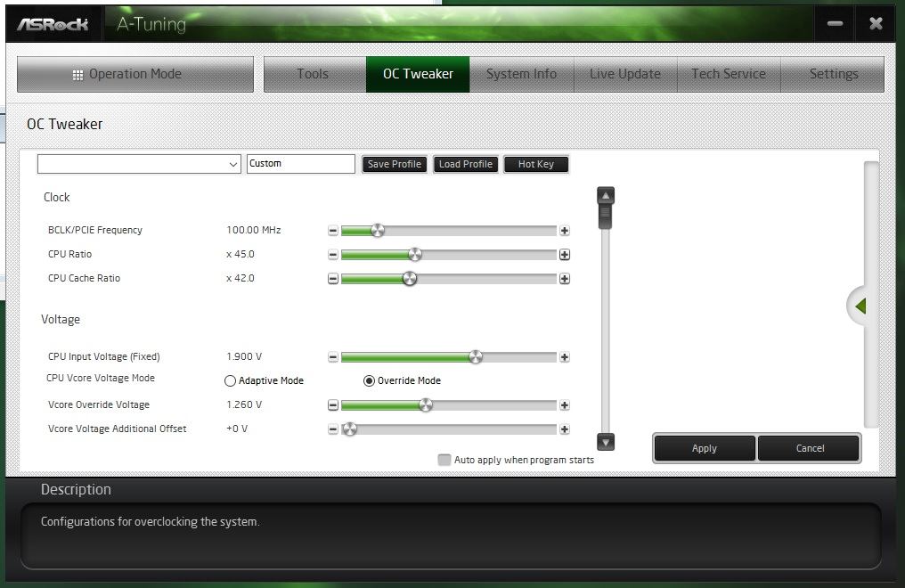Click the ASRock logo

(x=53, y=24)
